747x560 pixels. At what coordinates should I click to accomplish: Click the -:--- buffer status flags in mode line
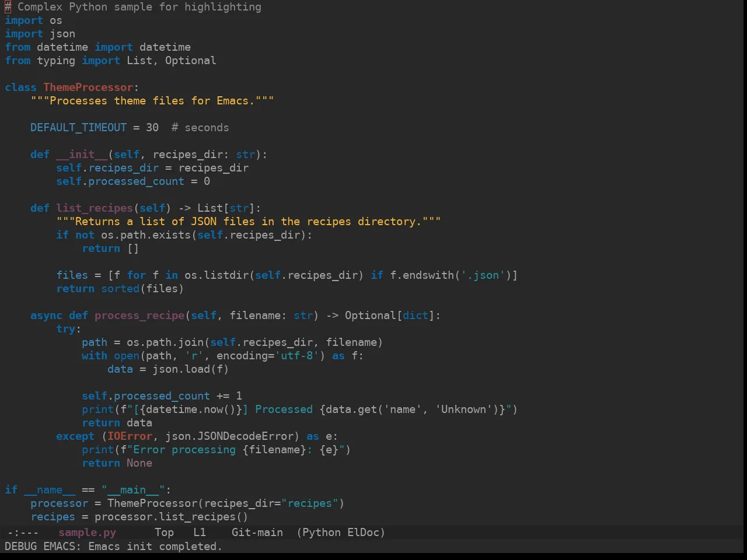[23, 532]
